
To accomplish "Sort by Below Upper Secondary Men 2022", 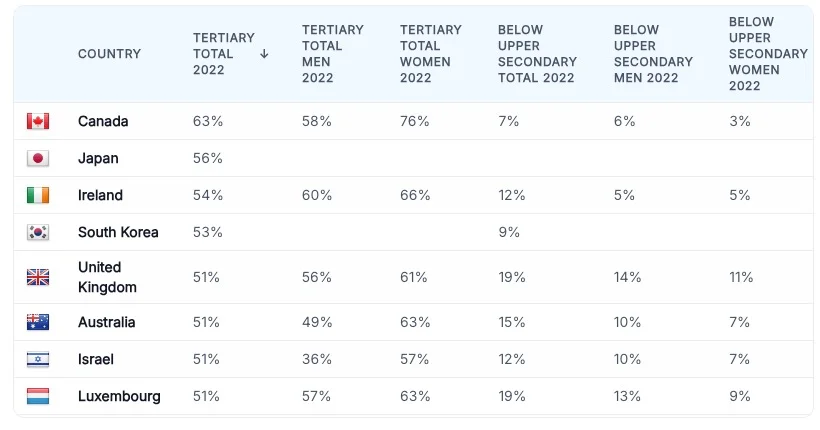I will click(652, 54).
